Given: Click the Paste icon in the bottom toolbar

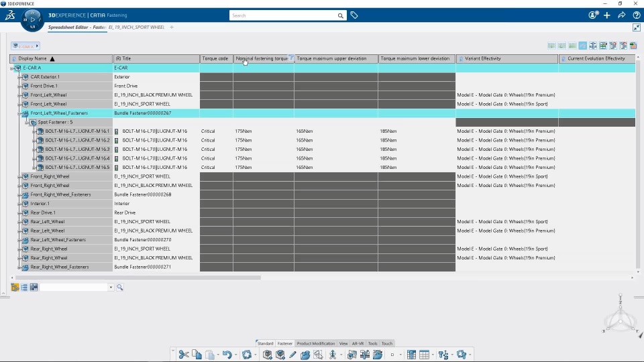Looking at the screenshot, I should pyautogui.click(x=209, y=355).
